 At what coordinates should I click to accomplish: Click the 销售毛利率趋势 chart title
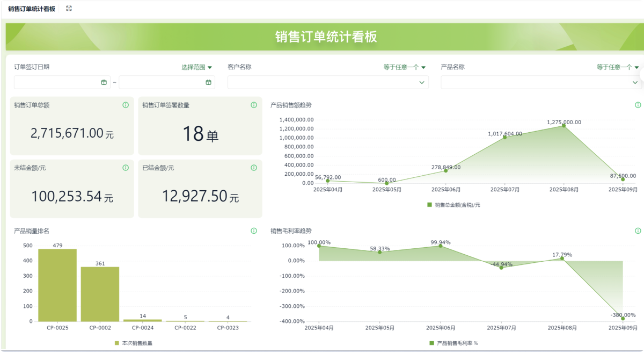click(291, 231)
